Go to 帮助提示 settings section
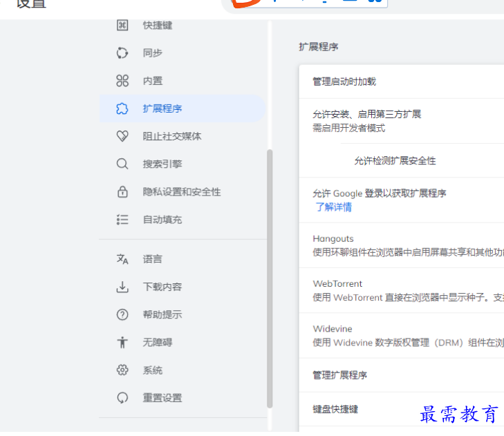504x436 pixels. click(162, 314)
